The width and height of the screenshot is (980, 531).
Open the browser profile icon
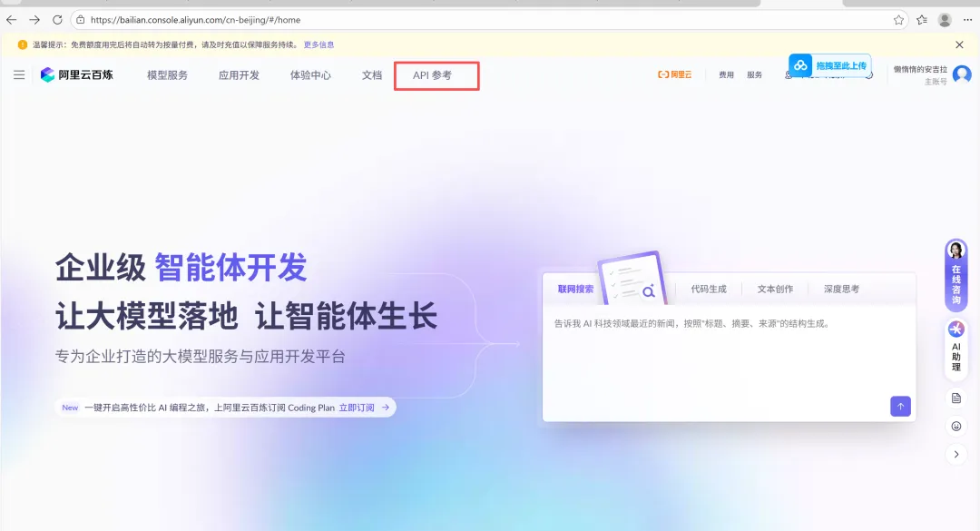click(945, 20)
